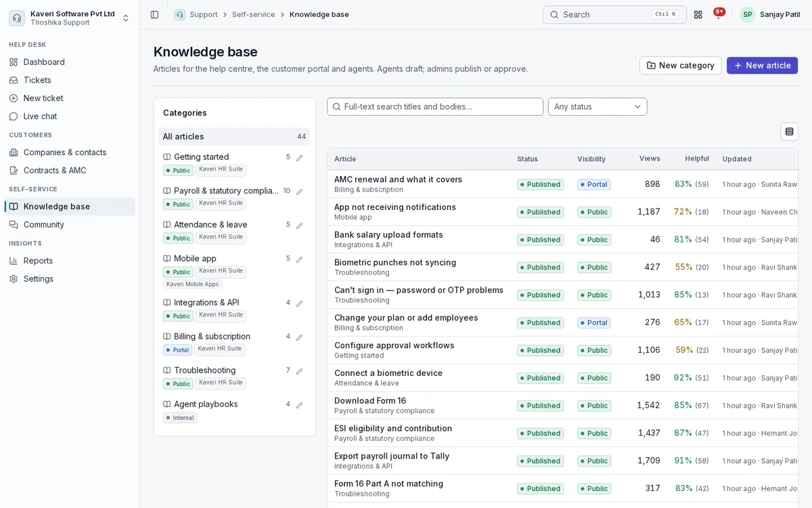Click the Self-service breadcrumb link
The width and height of the screenshot is (812, 508).
coord(254,14)
